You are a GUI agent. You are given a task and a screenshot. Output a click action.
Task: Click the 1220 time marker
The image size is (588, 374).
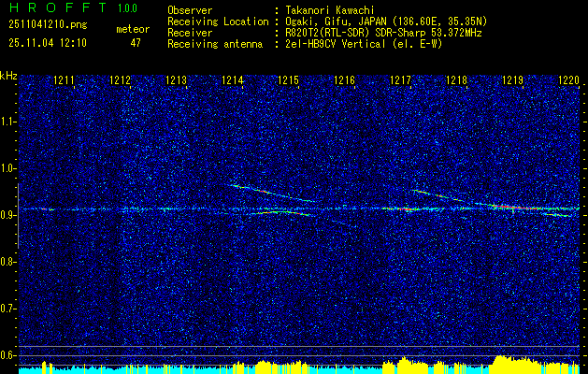coord(569,79)
